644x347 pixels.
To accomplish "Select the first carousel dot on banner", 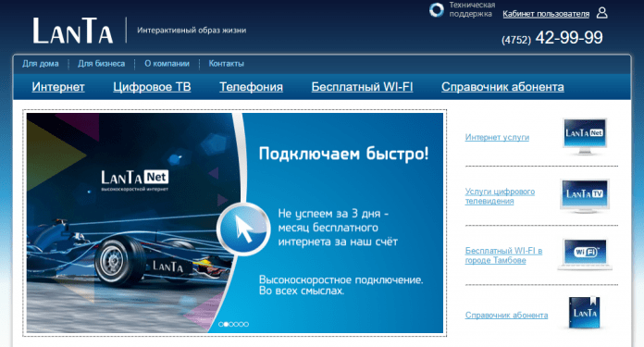I will (221, 325).
